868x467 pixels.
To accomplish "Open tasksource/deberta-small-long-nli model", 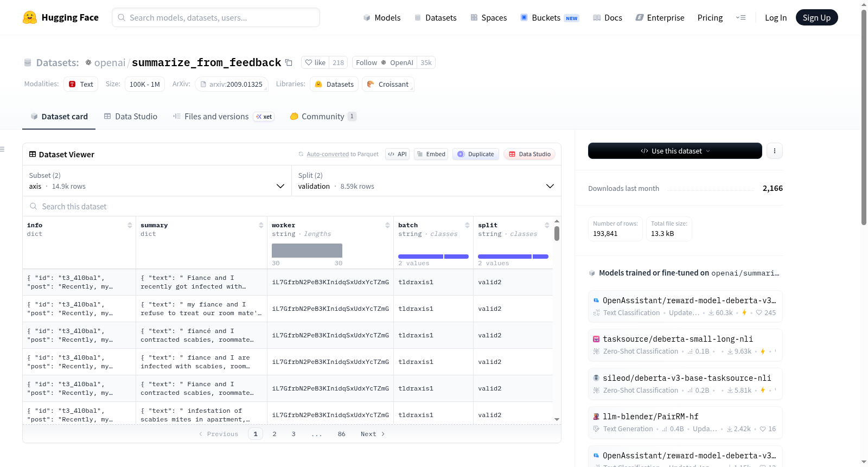I will click(x=685, y=345).
